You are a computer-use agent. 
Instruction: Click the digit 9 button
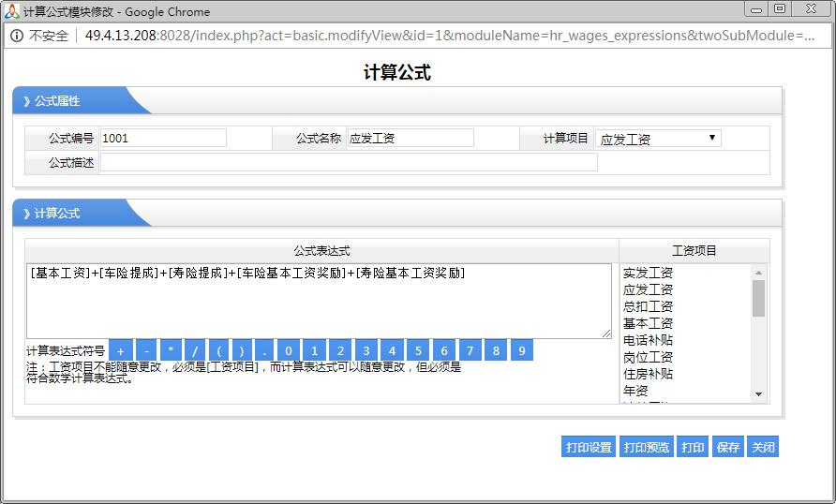pyautogui.click(x=520, y=350)
